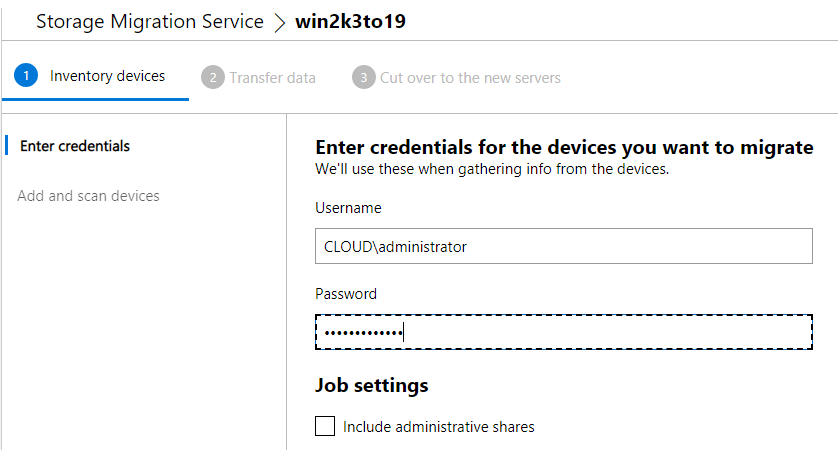Switch to the Transfer data step
This screenshot has width=838, height=450.
tap(272, 77)
